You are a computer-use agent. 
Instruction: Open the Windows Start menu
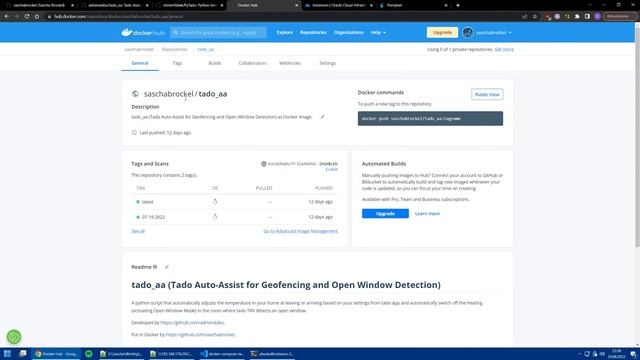click(x=7, y=354)
